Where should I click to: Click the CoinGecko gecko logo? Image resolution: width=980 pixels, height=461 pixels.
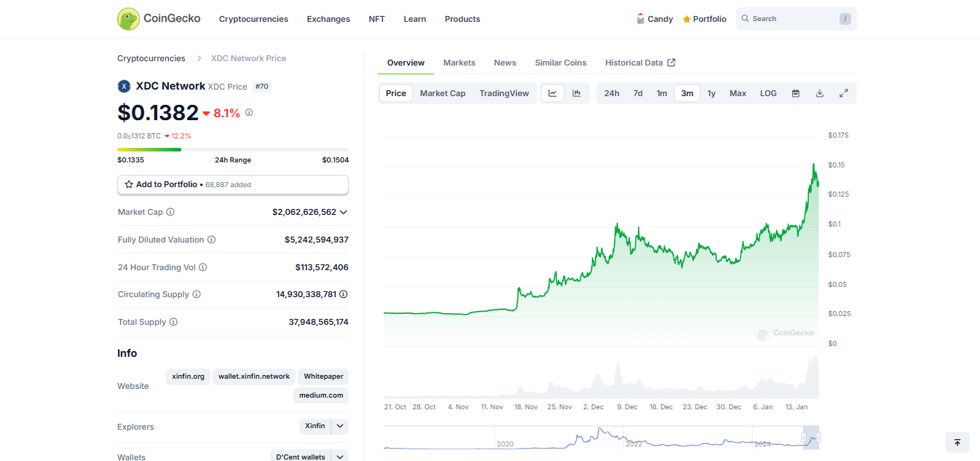(x=128, y=19)
